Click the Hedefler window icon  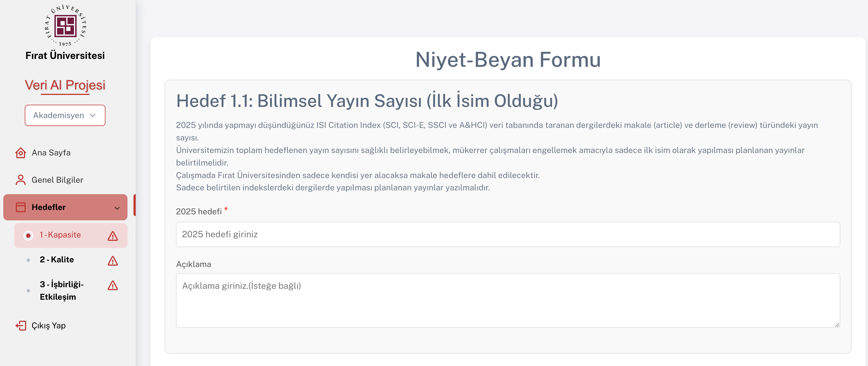20,207
